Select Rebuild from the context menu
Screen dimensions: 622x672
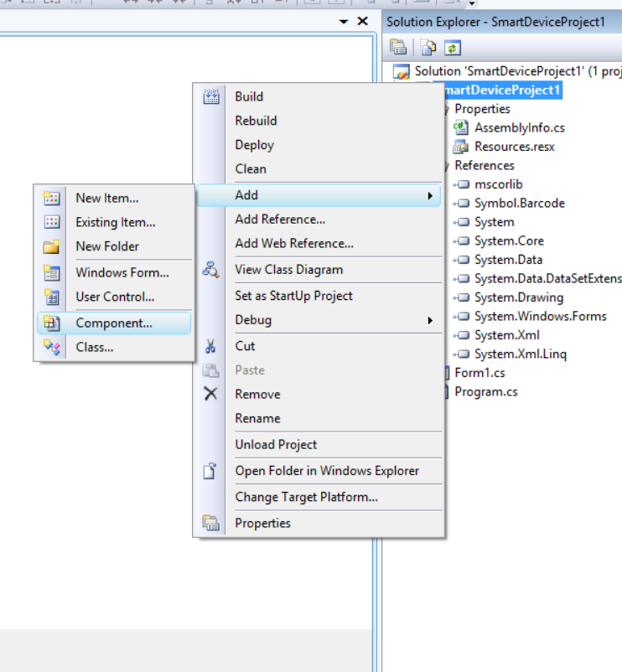point(318,121)
